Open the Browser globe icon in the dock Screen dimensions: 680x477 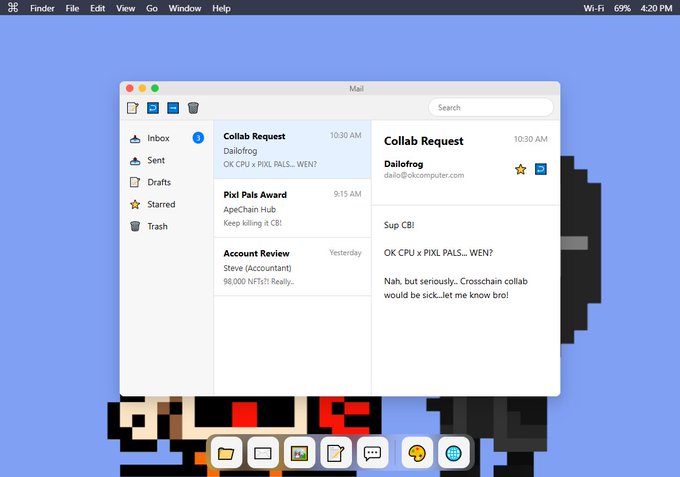coord(454,454)
